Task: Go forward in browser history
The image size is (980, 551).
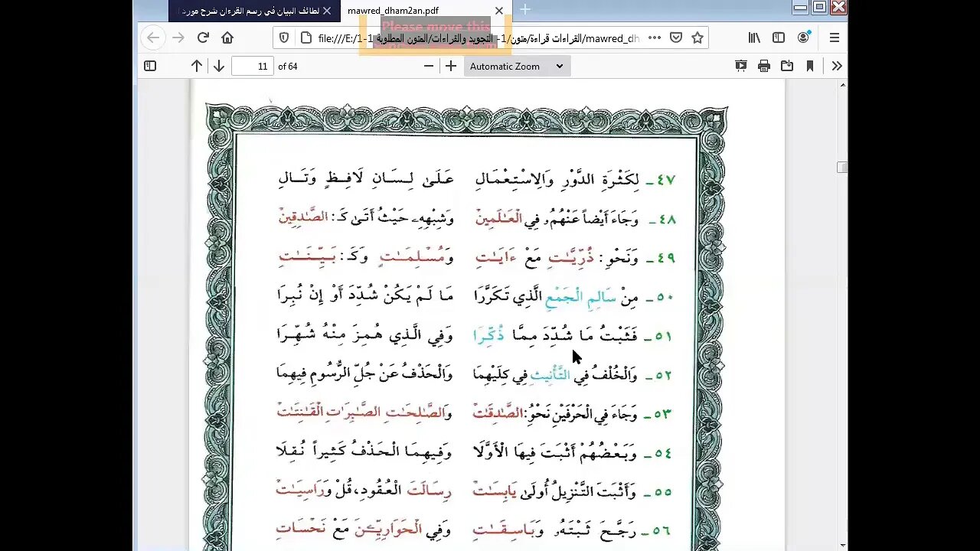Action: [x=178, y=37]
